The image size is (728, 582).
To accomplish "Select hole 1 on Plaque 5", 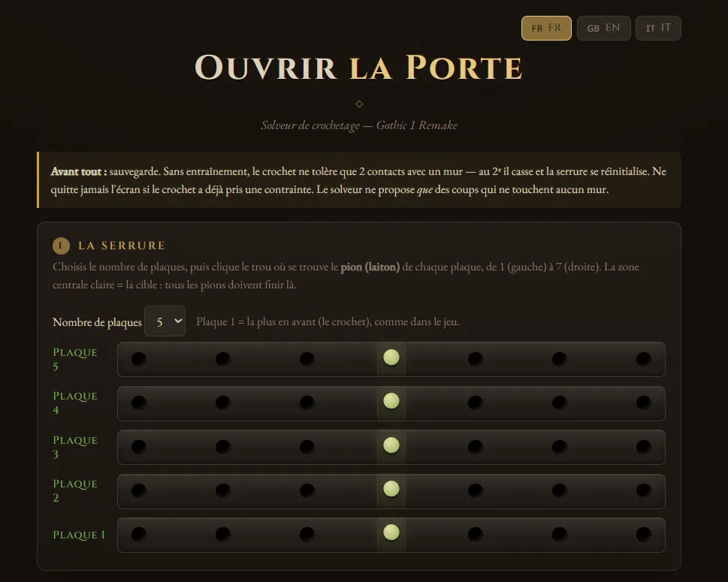I will (139, 359).
